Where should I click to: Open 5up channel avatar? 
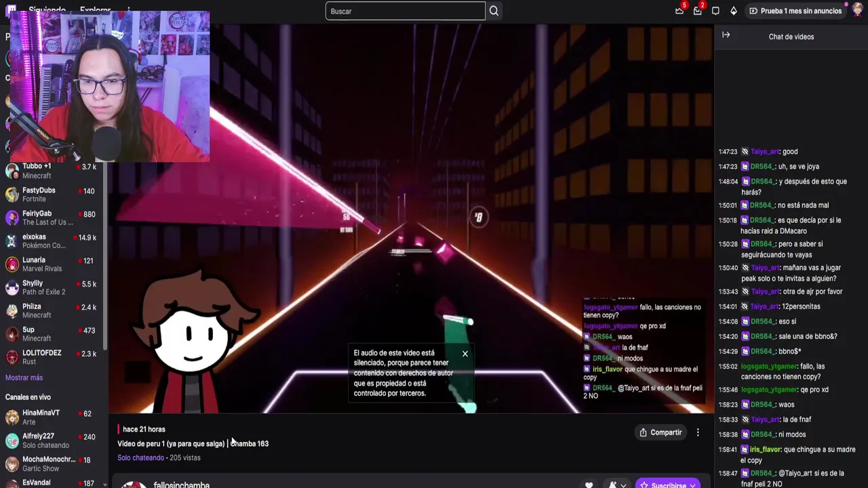tap(12, 334)
